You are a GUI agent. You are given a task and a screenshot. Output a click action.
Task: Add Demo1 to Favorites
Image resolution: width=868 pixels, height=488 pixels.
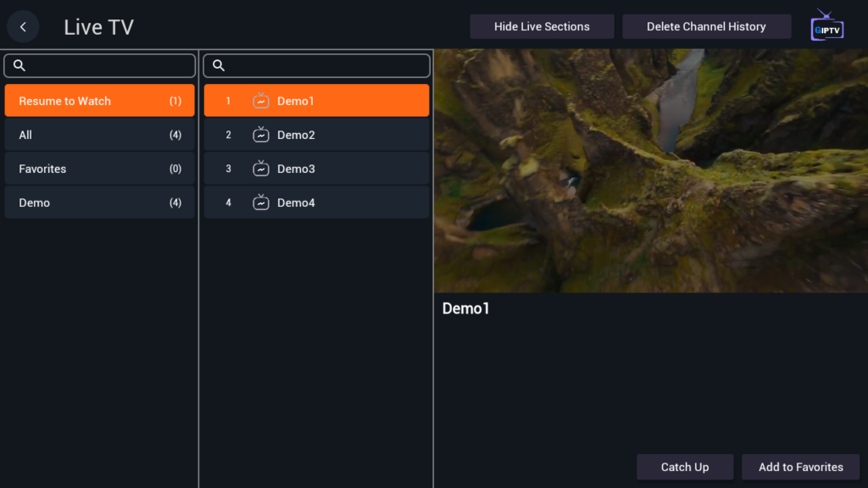point(800,467)
